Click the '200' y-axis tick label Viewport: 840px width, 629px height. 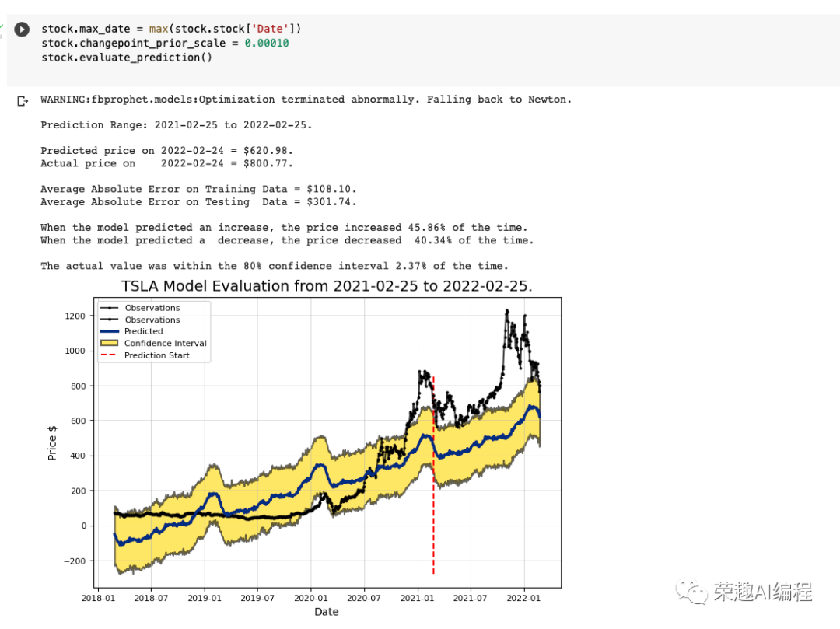(79, 491)
